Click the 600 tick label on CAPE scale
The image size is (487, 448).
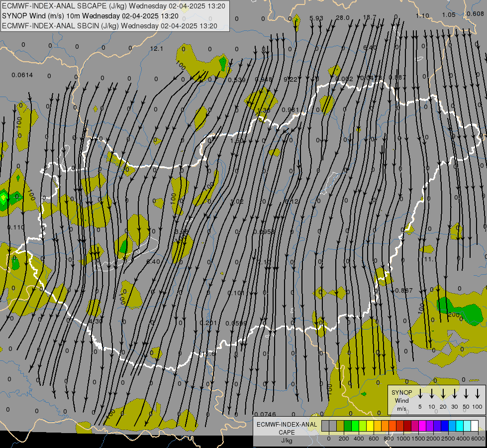tap(374, 439)
